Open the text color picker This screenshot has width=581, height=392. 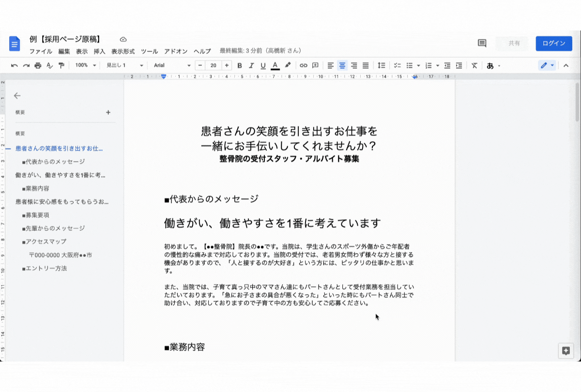(x=275, y=65)
